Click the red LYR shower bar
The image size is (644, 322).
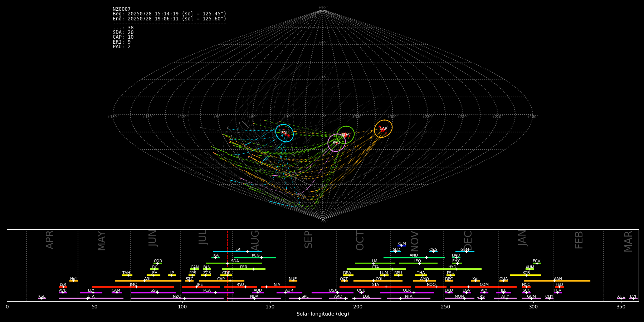click(63, 287)
